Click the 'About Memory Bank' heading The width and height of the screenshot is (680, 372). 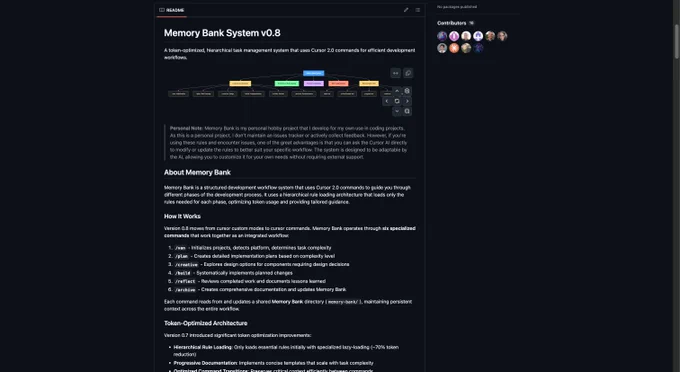tap(197, 172)
